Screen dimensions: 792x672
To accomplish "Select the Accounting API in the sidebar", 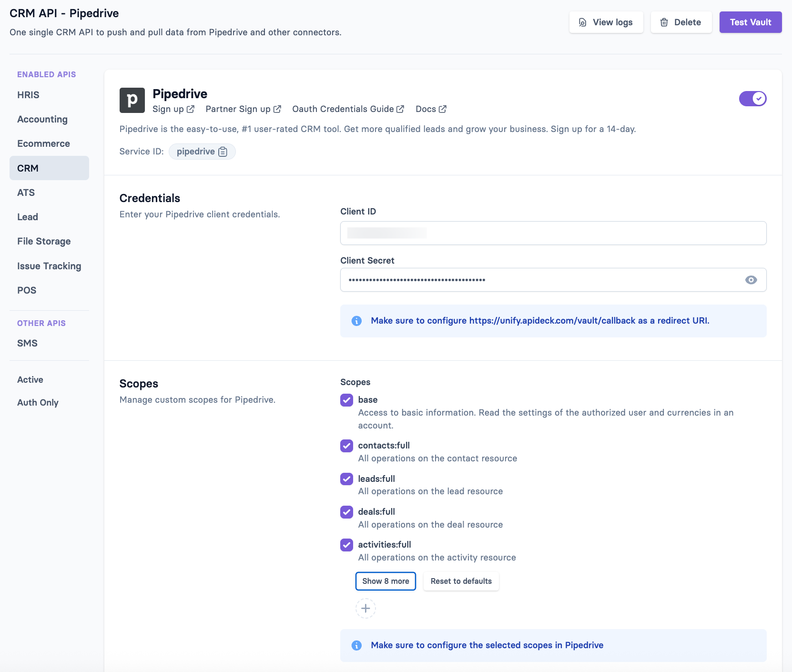I will click(x=42, y=119).
